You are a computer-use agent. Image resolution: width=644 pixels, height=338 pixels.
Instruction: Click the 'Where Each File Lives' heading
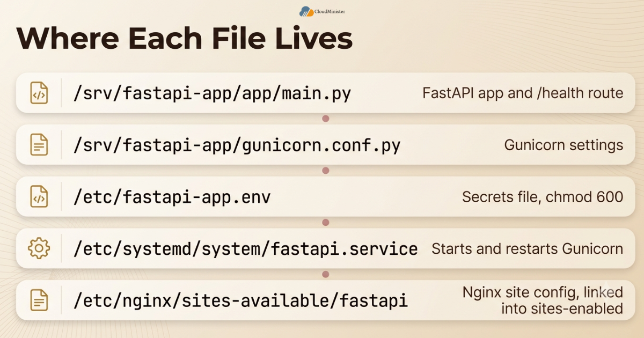[185, 39]
